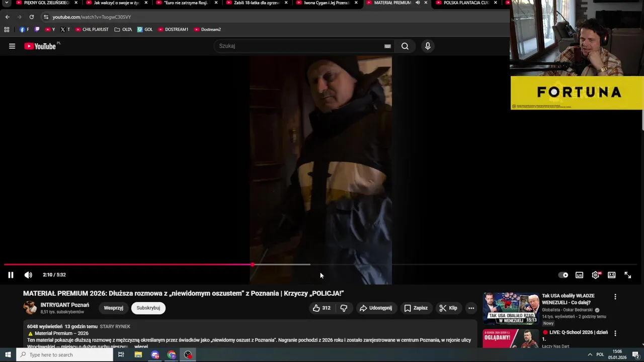Click the red progress scrubber handle
Viewport: 644px width, 362px height.
253,264
